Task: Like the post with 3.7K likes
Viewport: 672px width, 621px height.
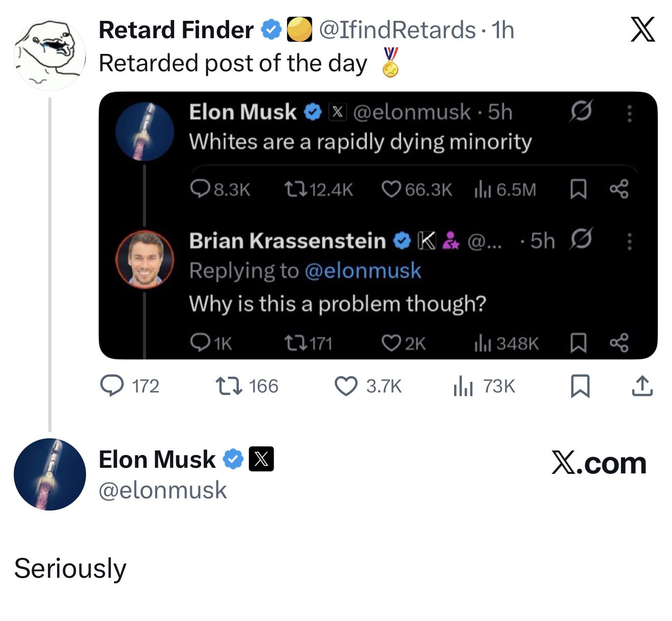Action: [346, 386]
